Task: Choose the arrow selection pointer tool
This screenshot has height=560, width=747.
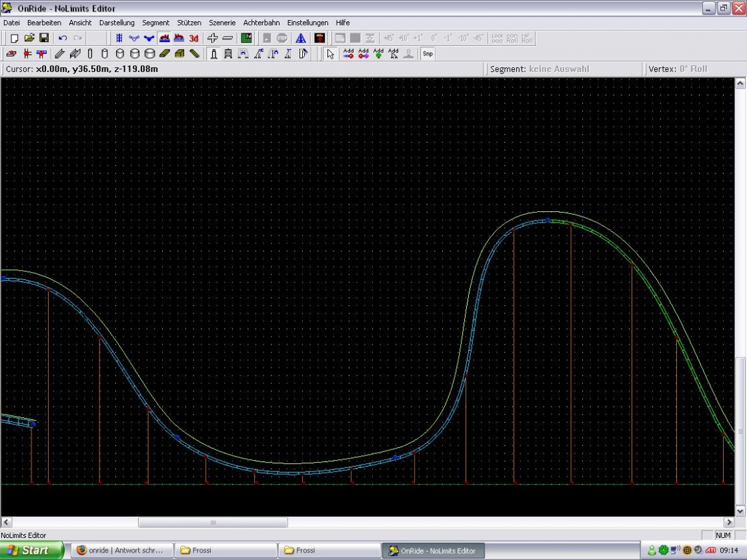Action: [x=331, y=54]
